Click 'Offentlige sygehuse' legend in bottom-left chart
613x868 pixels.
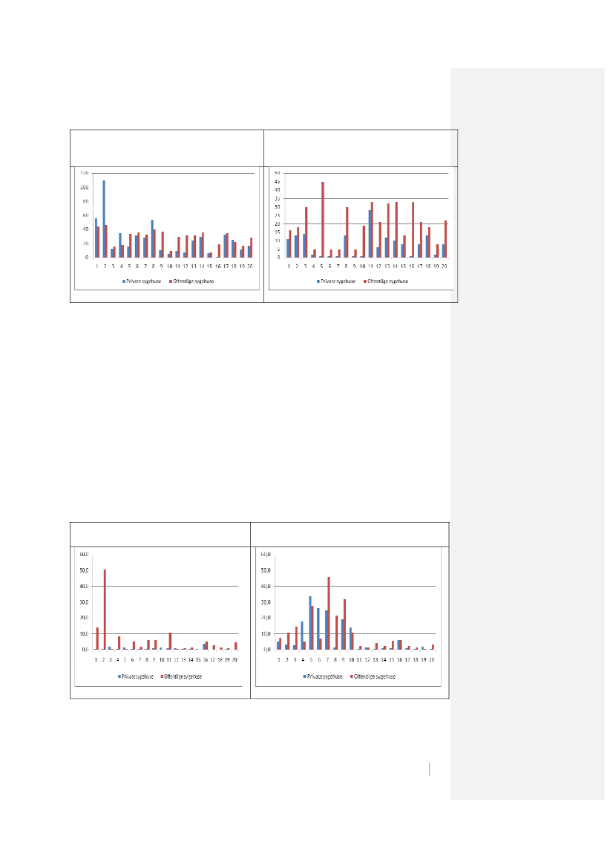point(181,676)
